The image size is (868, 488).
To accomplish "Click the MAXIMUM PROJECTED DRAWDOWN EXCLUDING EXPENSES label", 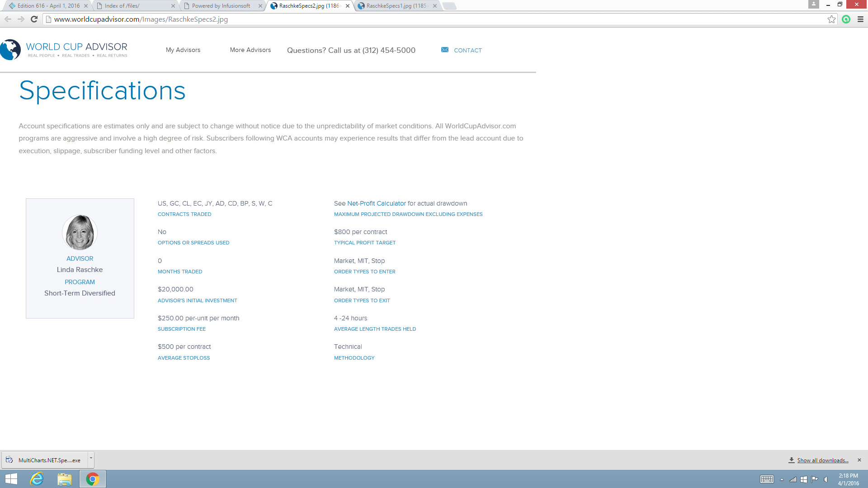I will coord(408,214).
